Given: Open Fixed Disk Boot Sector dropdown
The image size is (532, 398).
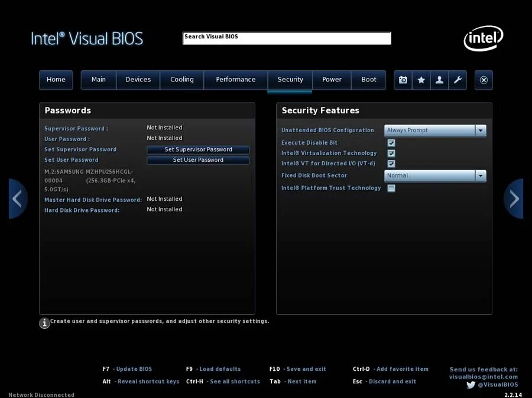Looking at the screenshot, I should (435, 175).
